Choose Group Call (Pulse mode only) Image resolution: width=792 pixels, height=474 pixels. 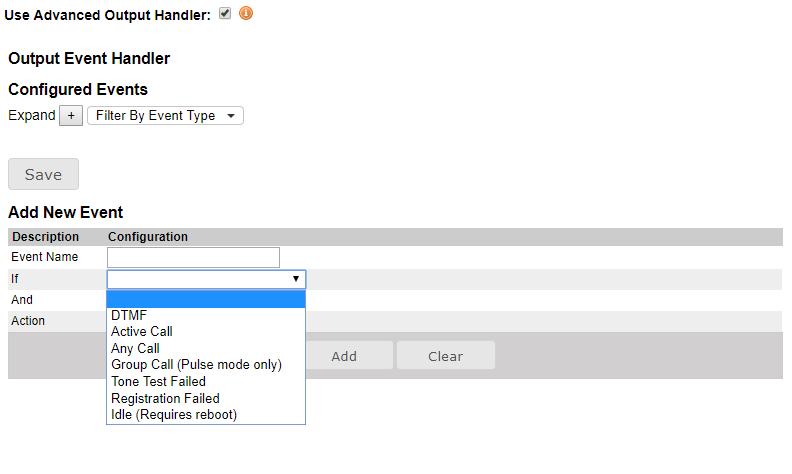196,365
